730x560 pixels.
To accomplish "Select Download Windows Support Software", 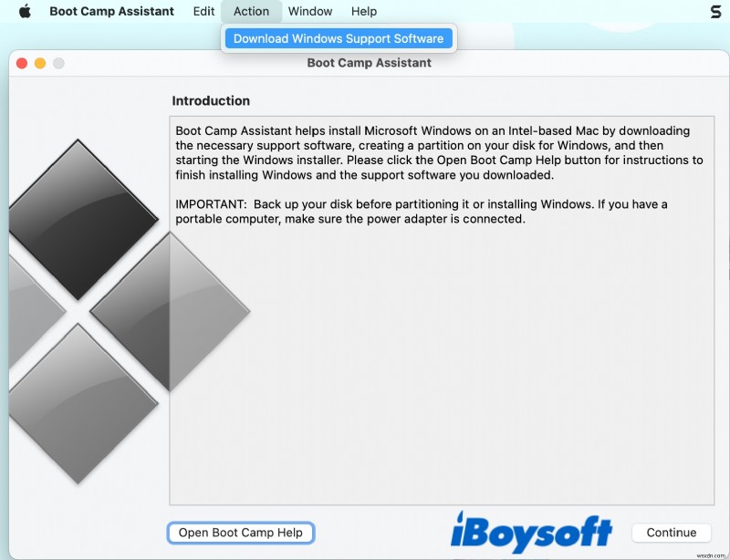I will [339, 37].
